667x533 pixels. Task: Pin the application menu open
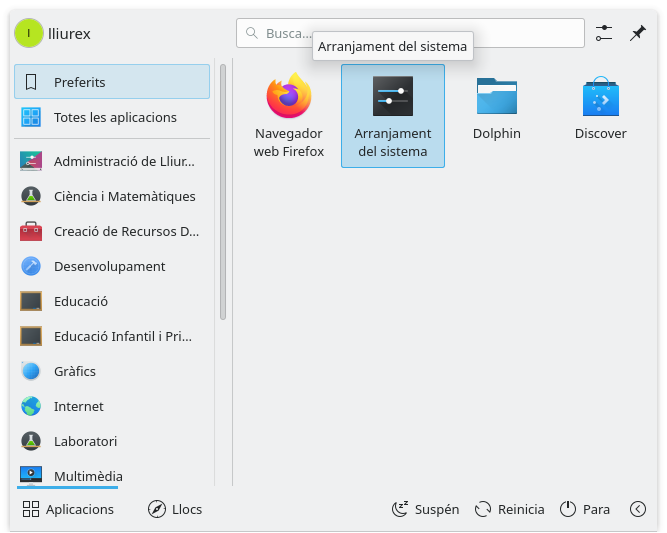(x=637, y=33)
